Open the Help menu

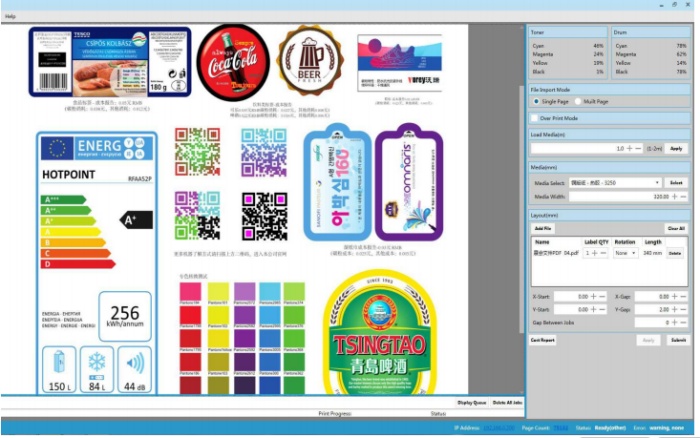[10, 17]
